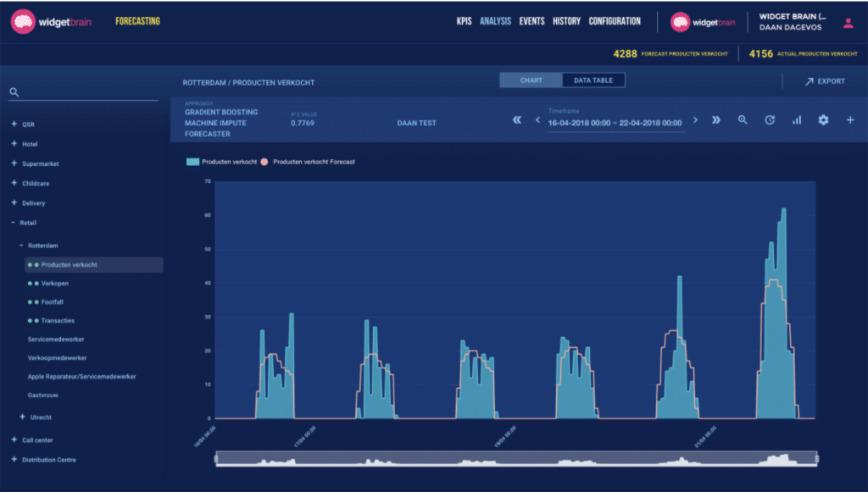Click the search magnifier icon in sidebar
The image size is (868, 492).
tap(14, 92)
